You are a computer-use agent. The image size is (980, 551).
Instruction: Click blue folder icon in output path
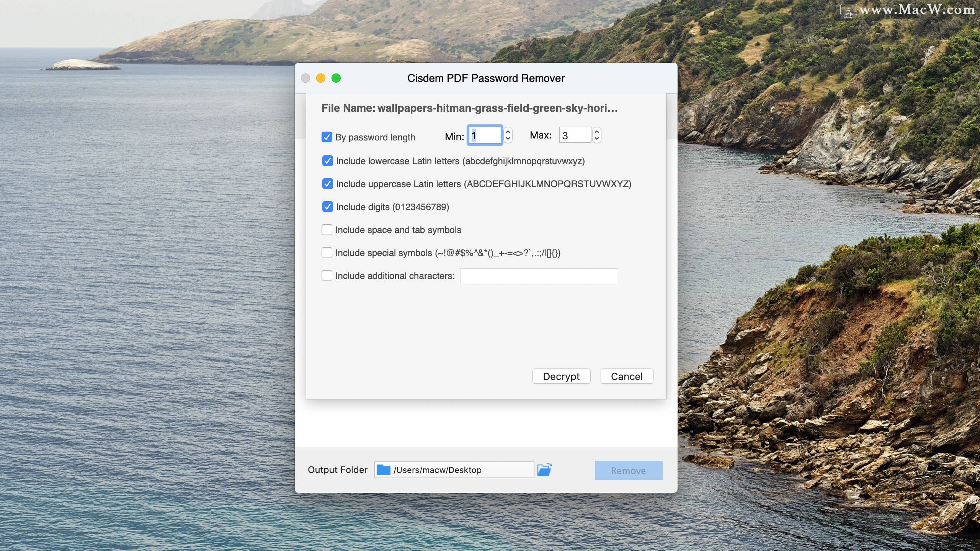383,470
